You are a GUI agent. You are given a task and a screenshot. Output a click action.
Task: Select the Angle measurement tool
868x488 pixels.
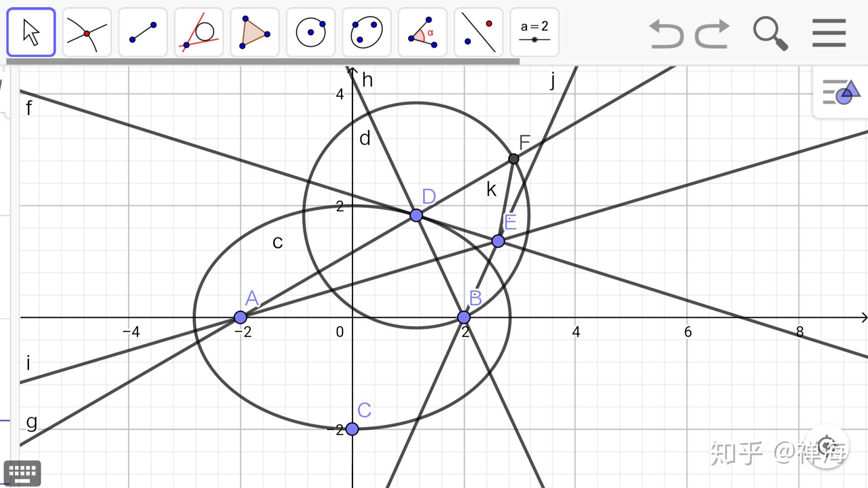pyautogui.click(x=423, y=32)
